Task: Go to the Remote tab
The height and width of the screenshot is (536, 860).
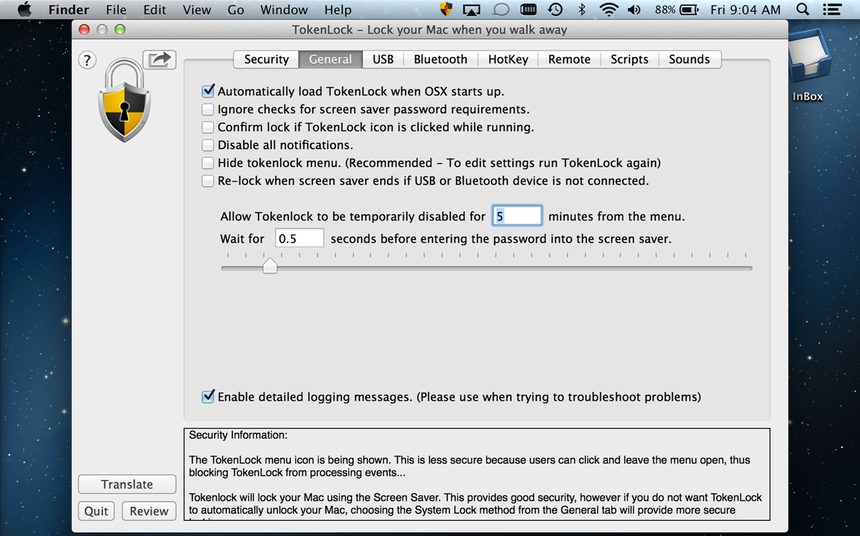Action: pyautogui.click(x=569, y=59)
